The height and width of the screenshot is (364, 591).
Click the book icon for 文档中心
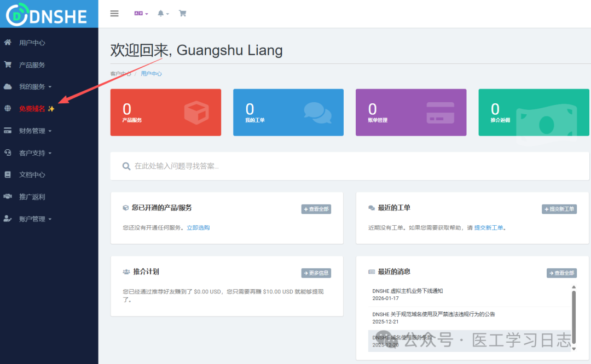(x=8, y=175)
